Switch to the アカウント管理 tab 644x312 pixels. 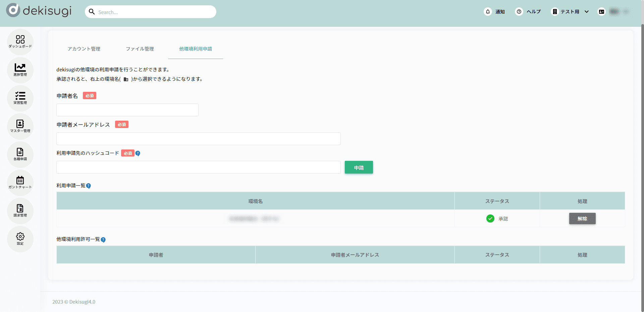(x=84, y=49)
